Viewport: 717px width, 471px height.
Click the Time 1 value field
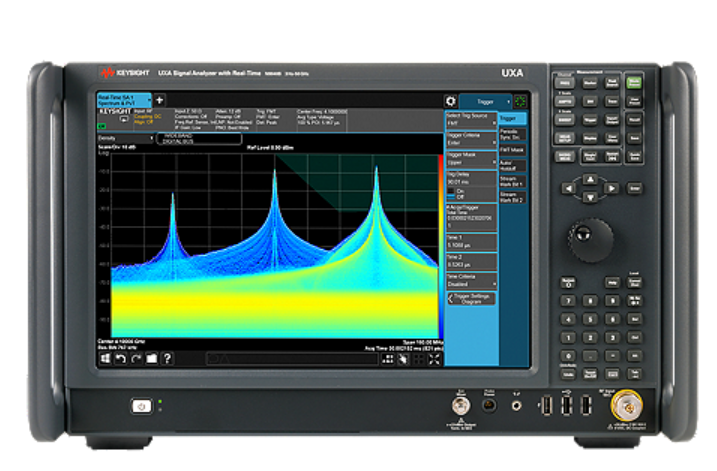pos(471,245)
